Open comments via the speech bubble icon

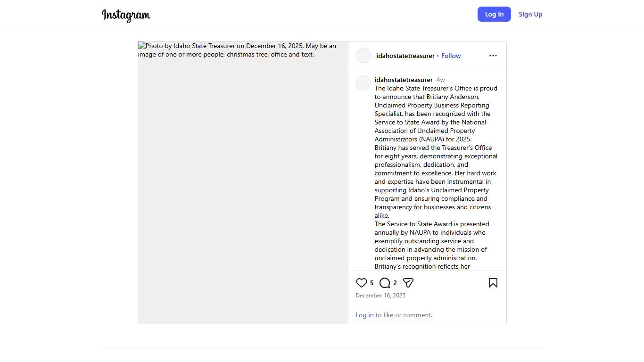pos(385,283)
